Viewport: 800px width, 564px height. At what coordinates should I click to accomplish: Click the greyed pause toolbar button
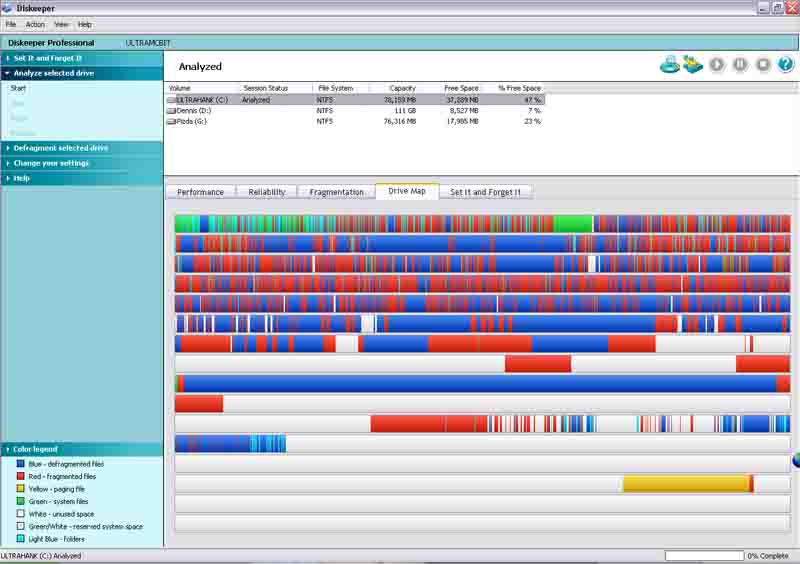coord(740,65)
